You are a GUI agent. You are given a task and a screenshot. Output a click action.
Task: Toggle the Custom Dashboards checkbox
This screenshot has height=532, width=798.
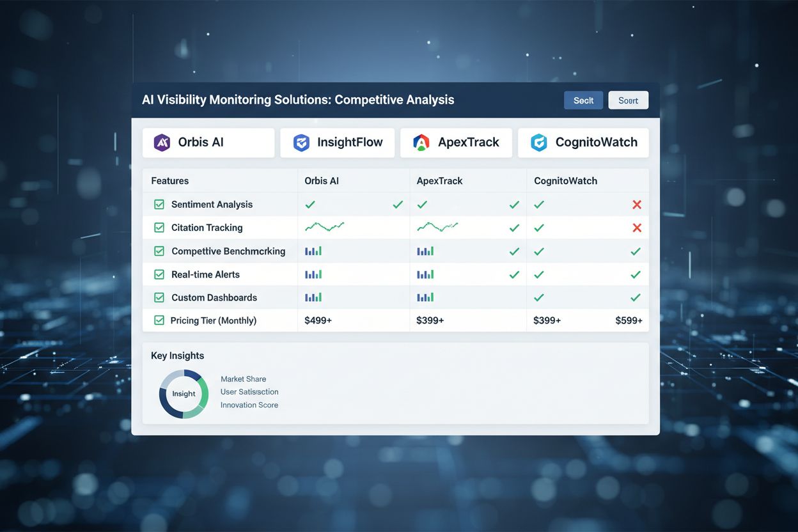point(158,297)
